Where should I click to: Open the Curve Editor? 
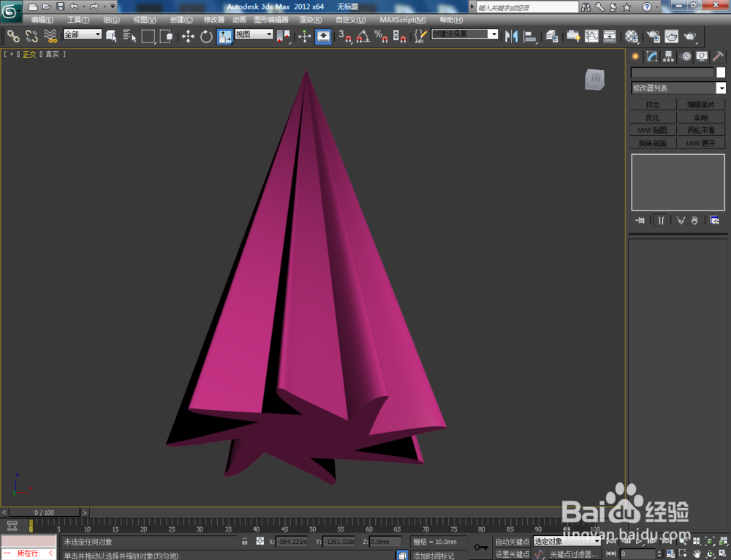(x=591, y=36)
